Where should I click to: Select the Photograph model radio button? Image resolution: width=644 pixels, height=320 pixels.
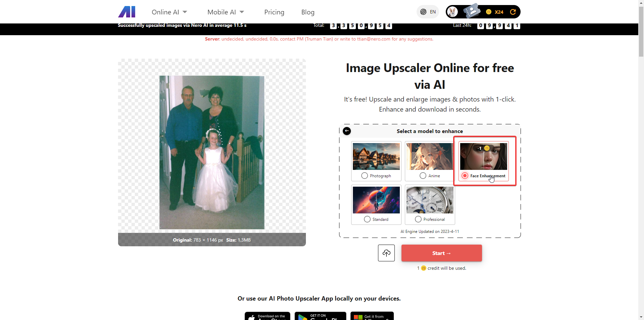tap(365, 176)
